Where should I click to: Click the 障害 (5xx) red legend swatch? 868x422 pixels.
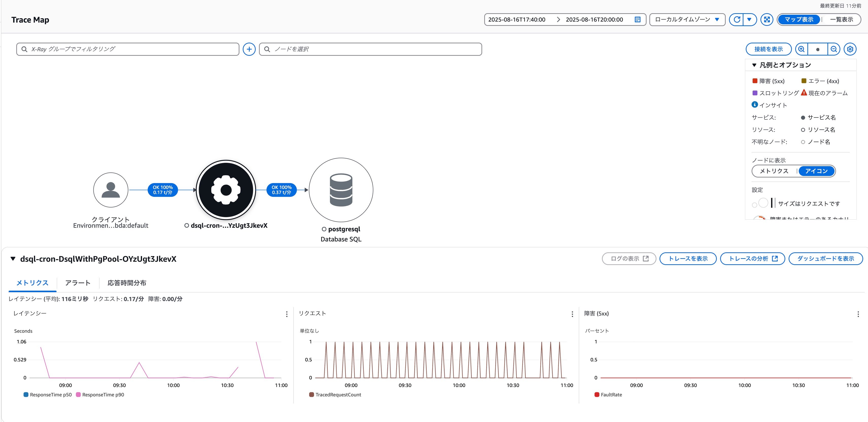[x=755, y=81]
